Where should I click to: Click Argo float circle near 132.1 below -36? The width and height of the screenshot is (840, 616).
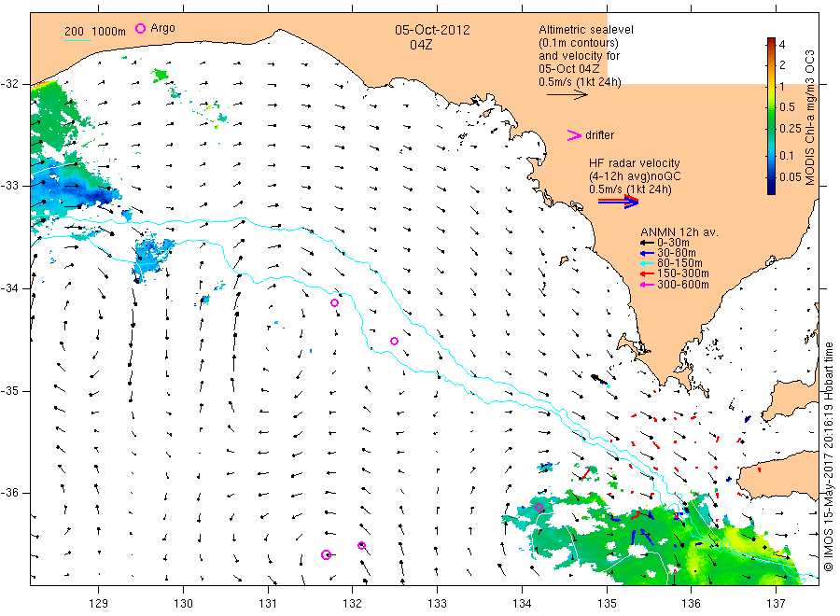[x=361, y=545]
